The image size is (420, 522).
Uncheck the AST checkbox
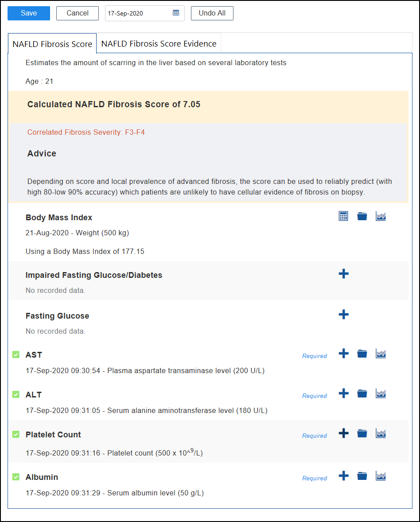16,354
